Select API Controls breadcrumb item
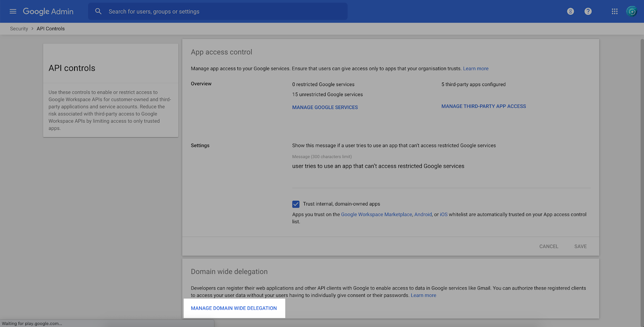This screenshot has height=327, width=644. pyautogui.click(x=51, y=29)
